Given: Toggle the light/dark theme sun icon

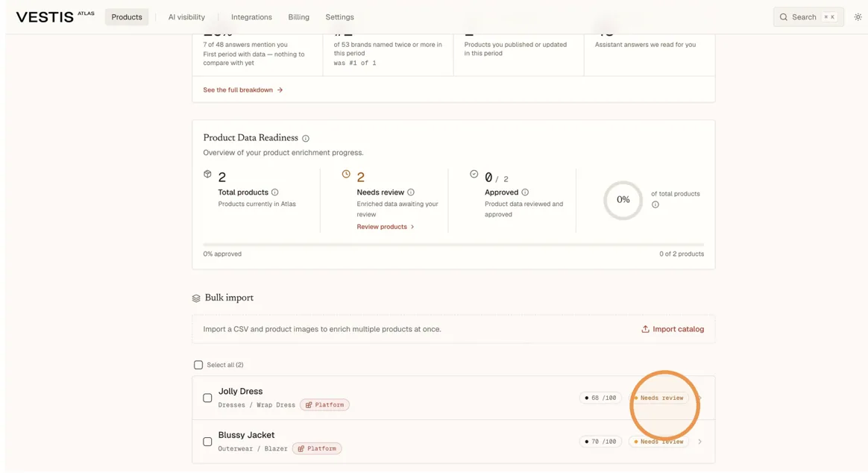Looking at the screenshot, I should point(858,17).
